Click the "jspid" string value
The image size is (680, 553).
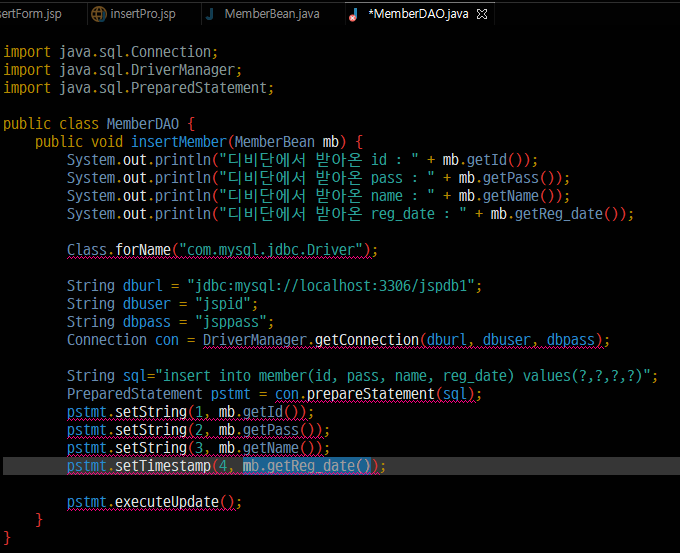click(223, 304)
